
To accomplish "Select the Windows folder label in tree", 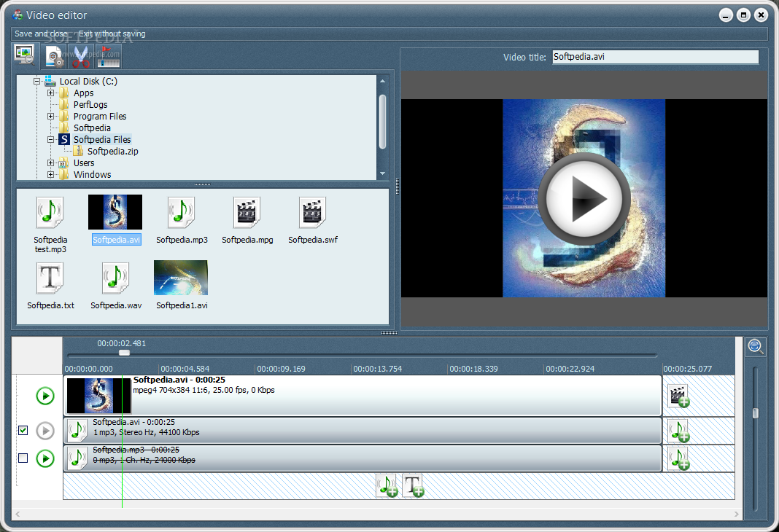I will (x=93, y=175).
